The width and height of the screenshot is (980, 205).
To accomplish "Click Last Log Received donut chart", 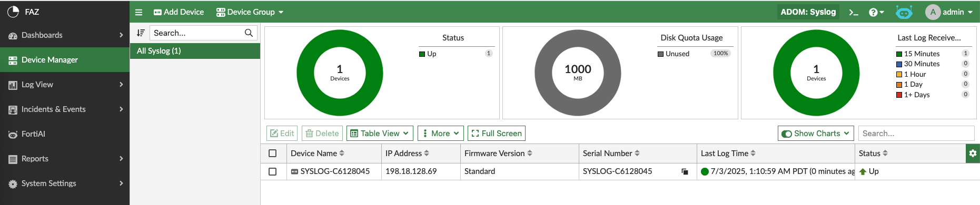I will tap(816, 73).
